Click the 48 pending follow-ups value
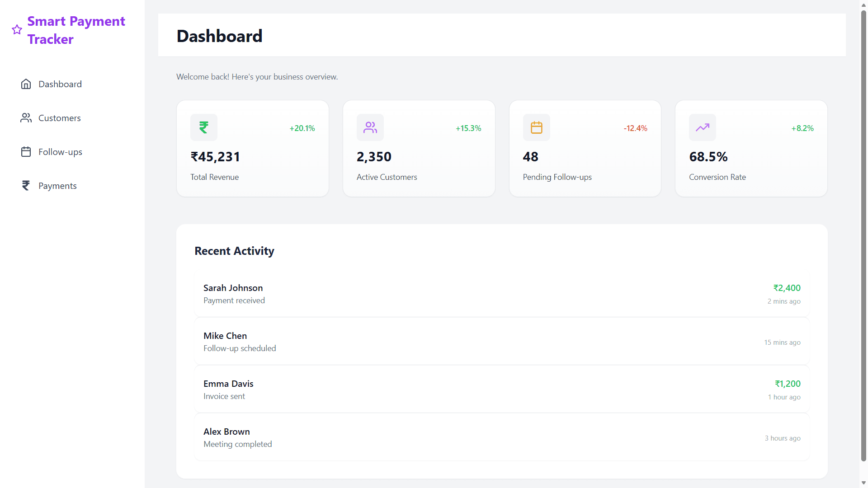Screen dimensions: 868x488 [530, 157]
